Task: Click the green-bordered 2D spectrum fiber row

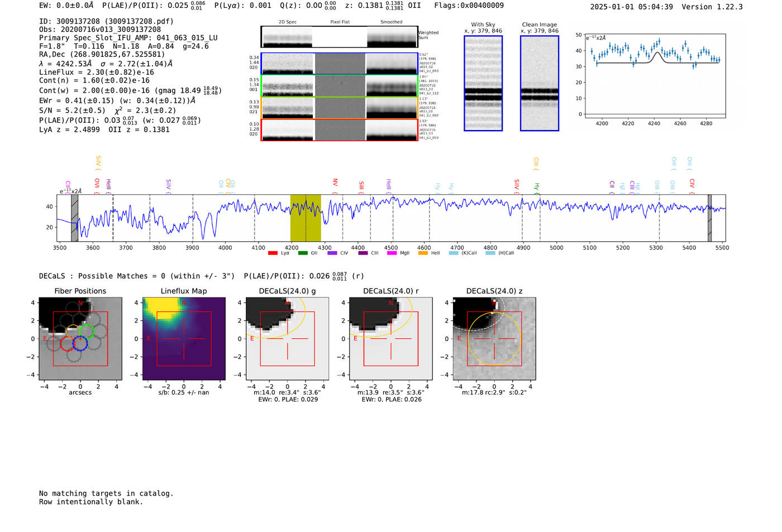Action: (340, 86)
